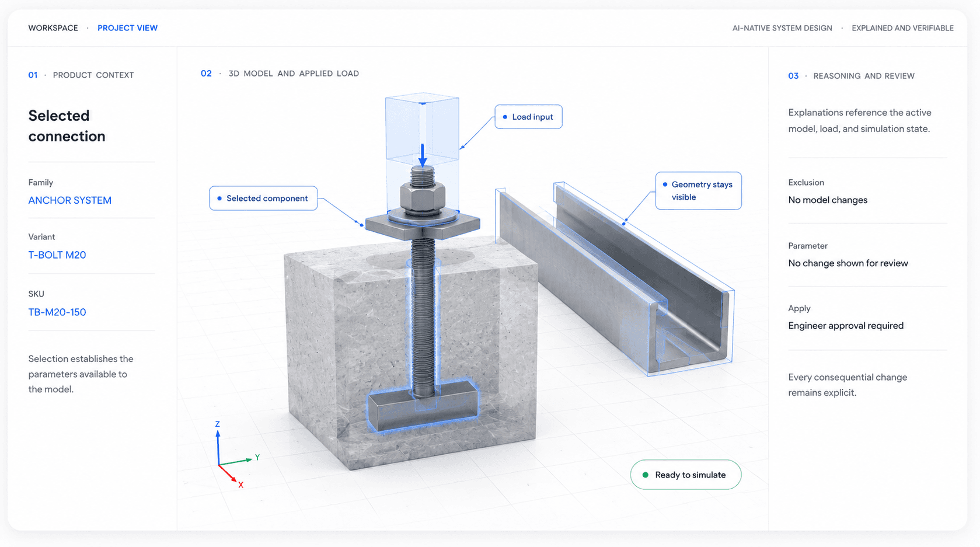Select the highlighted T-bolt head in concrete
Screen dimensions: 980x547
click(422, 405)
